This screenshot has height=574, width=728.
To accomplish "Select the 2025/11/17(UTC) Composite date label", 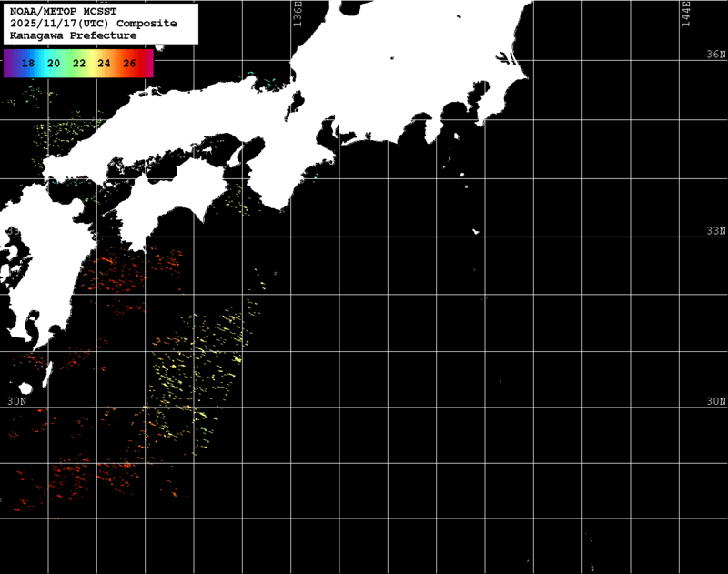I will 93,23.
